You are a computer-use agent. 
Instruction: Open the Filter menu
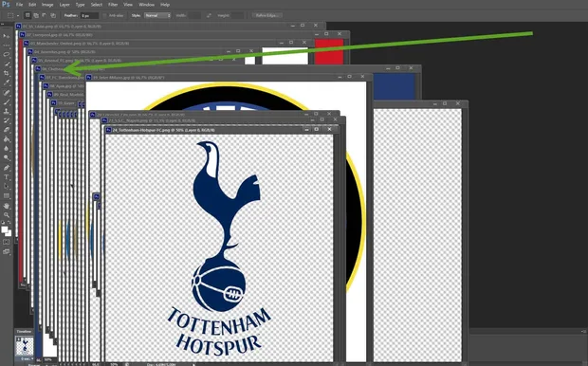point(113,5)
